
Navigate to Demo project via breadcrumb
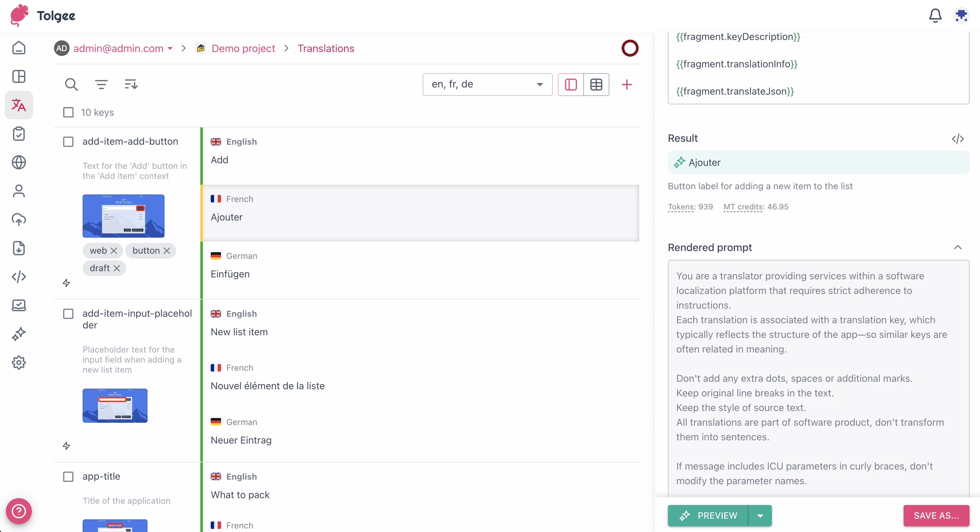coord(244,48)
